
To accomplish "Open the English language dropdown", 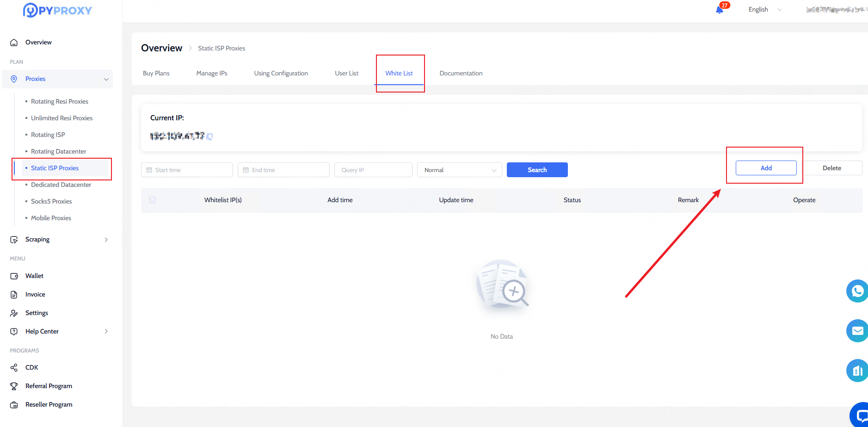I will tap(764, 10).
